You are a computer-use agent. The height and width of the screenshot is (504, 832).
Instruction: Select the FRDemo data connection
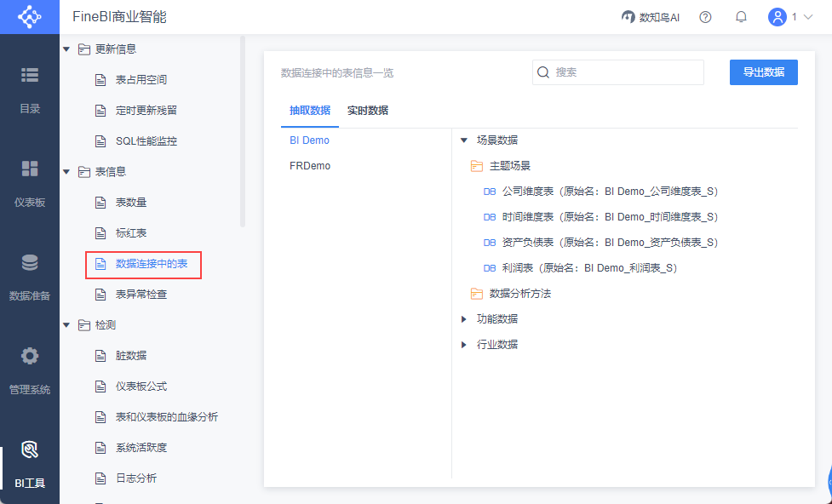point(310,165)
